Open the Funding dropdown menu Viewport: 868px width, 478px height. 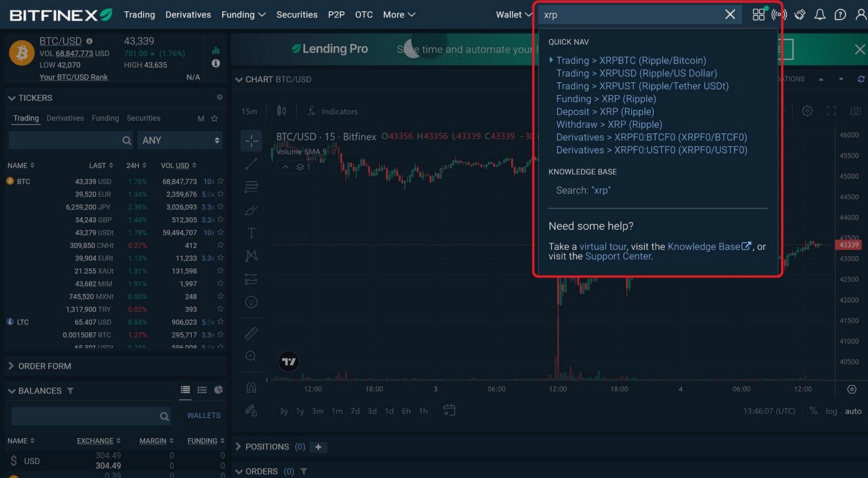coord(243,14)
